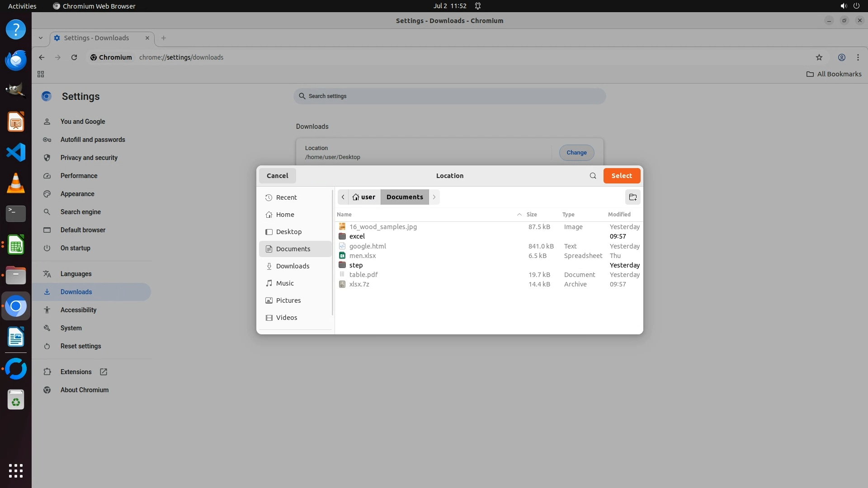Click the create new folder icon
868x488 pixels.
tap(632, 197)
